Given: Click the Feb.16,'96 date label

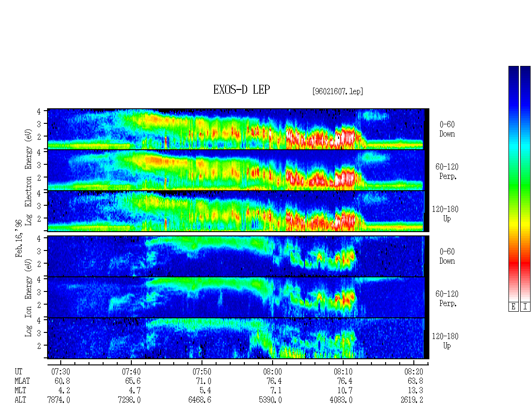Looking at the screenshot, I should [x=19, y=238].
